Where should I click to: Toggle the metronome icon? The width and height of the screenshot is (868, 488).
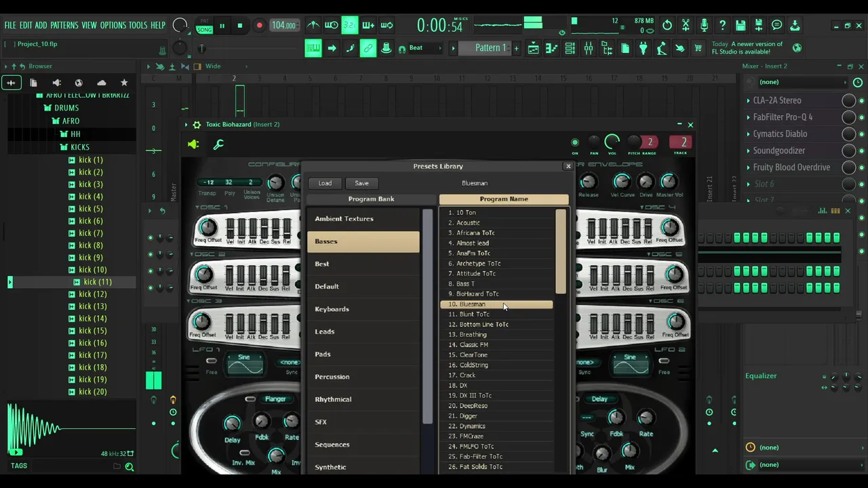(313, 26)
